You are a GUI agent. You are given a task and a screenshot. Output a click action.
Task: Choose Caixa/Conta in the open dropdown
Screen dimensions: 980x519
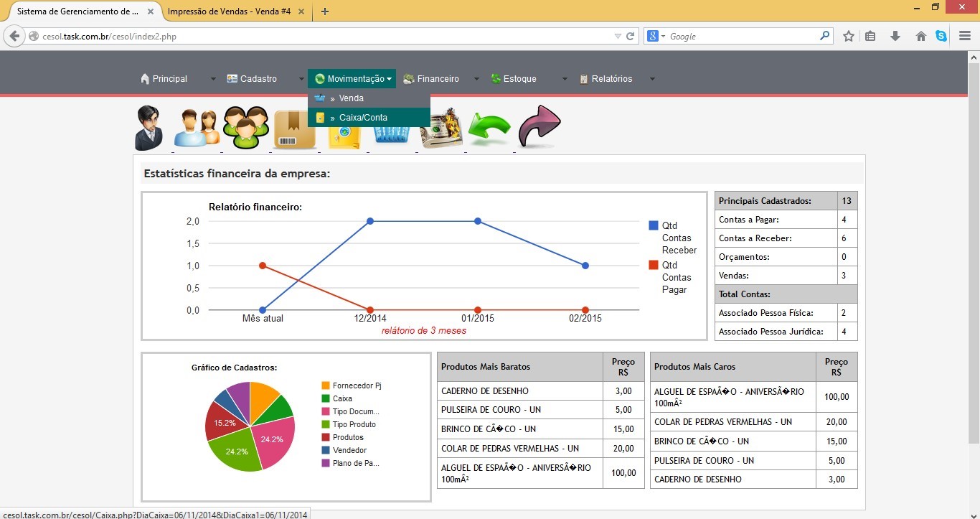tap(363, 118)
